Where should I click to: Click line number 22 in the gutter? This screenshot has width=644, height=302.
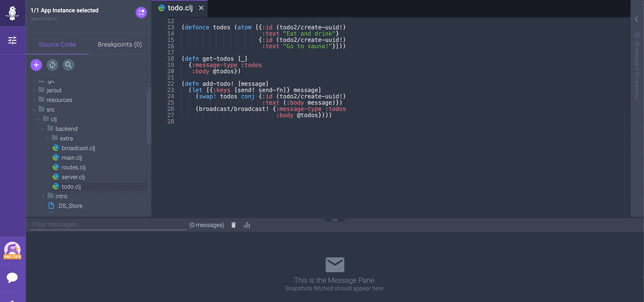click(x=171, y=84)
